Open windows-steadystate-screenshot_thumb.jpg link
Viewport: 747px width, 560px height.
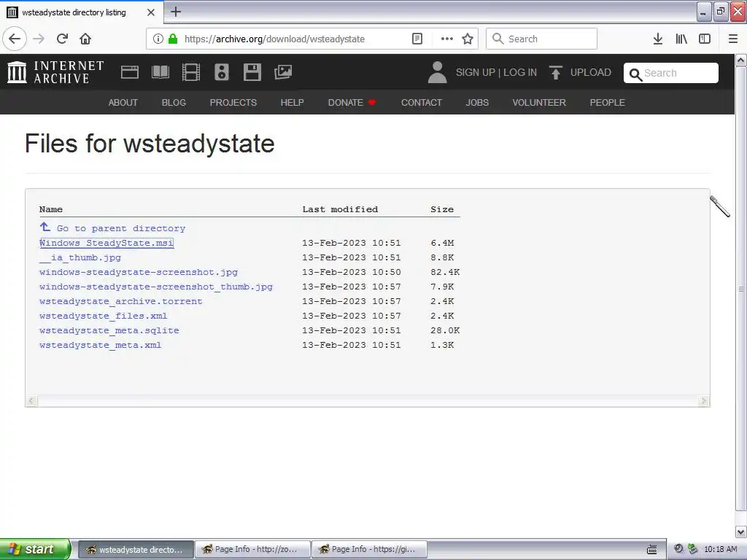156,287
